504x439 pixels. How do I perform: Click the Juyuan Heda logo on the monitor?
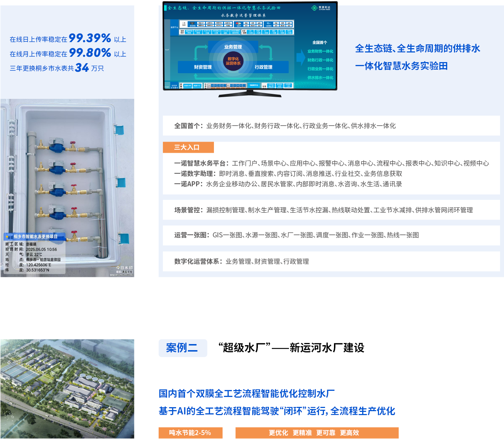click(x=321, y=8)
